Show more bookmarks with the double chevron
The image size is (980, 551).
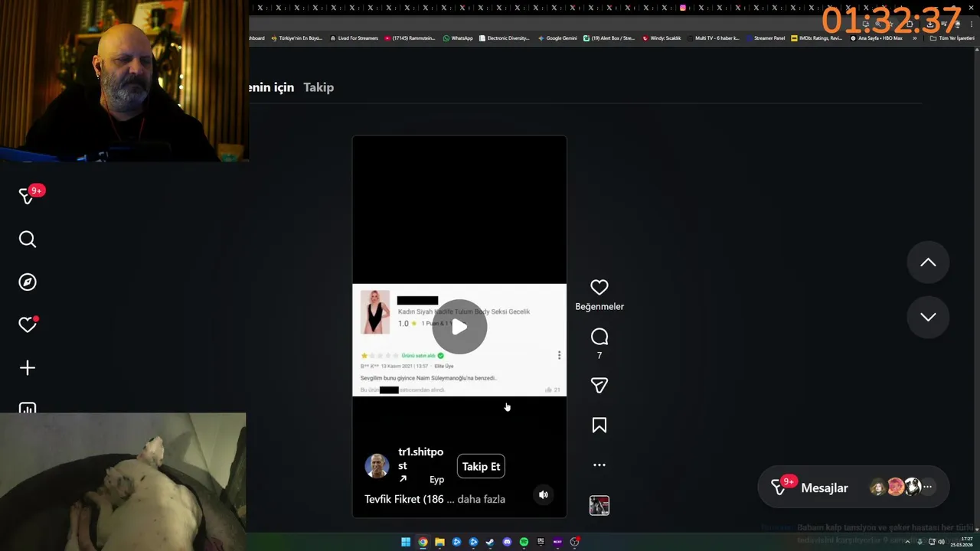[914, 37]
